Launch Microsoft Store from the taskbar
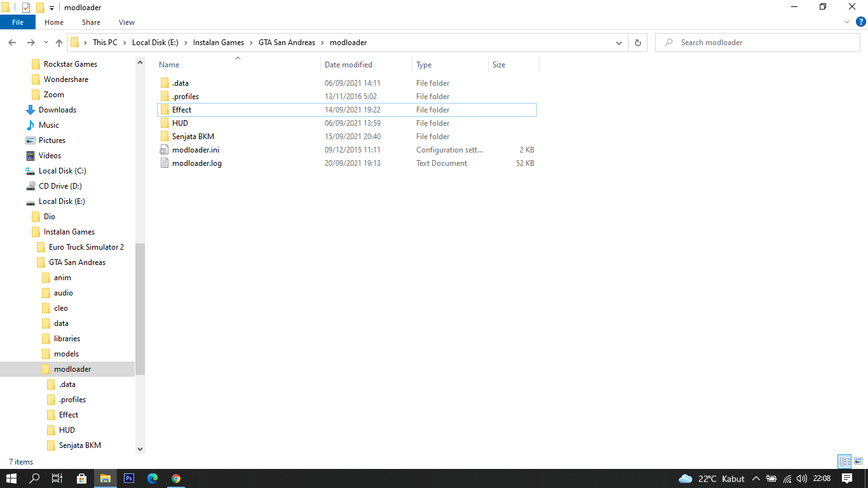Screen dimensions: 868x488 click(81, 478)
